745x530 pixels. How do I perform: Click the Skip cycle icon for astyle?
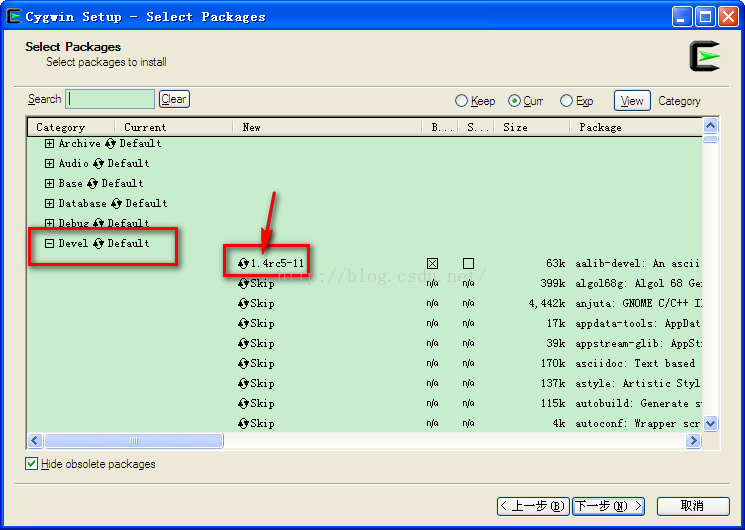click(x=243, y=383)
